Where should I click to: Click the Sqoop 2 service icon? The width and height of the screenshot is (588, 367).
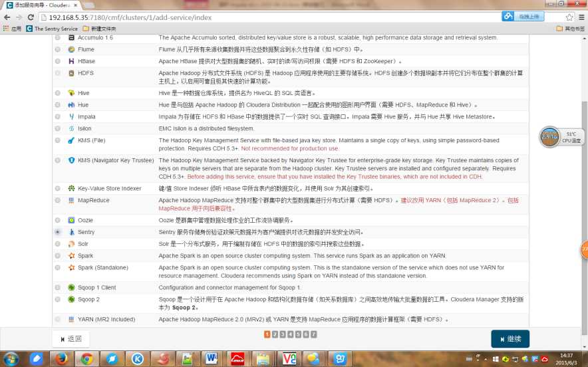[x=71, y=300]
